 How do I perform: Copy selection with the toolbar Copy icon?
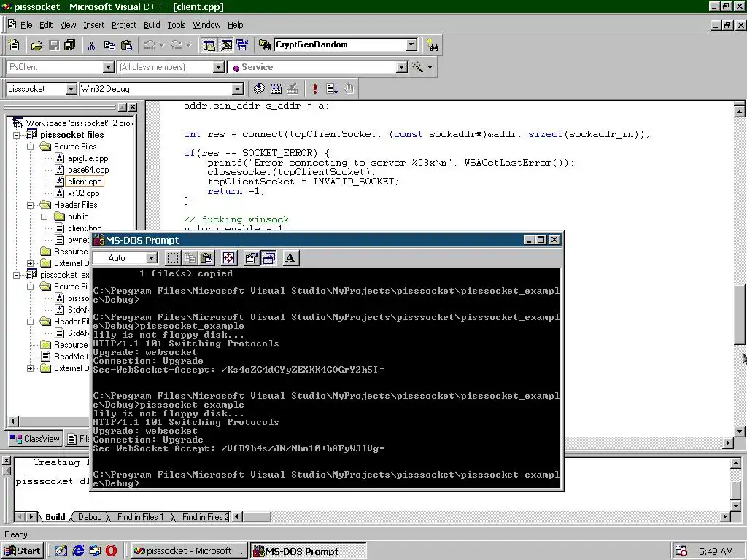click(109, 45)
